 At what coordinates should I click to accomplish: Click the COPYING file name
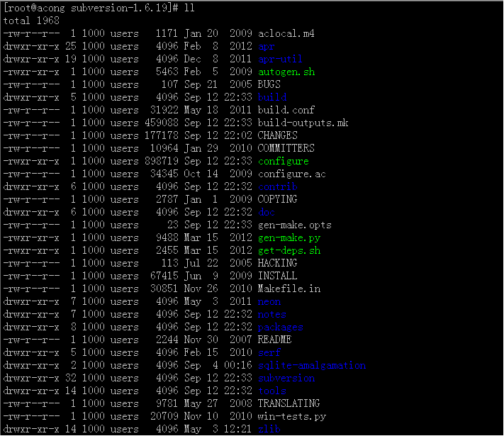pos(277,199)
